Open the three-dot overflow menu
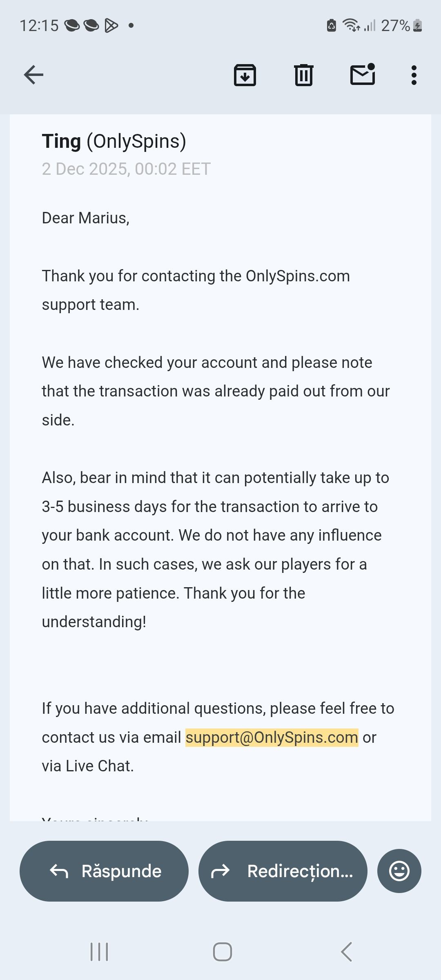The image size is (441, 980). pos(414,75)
